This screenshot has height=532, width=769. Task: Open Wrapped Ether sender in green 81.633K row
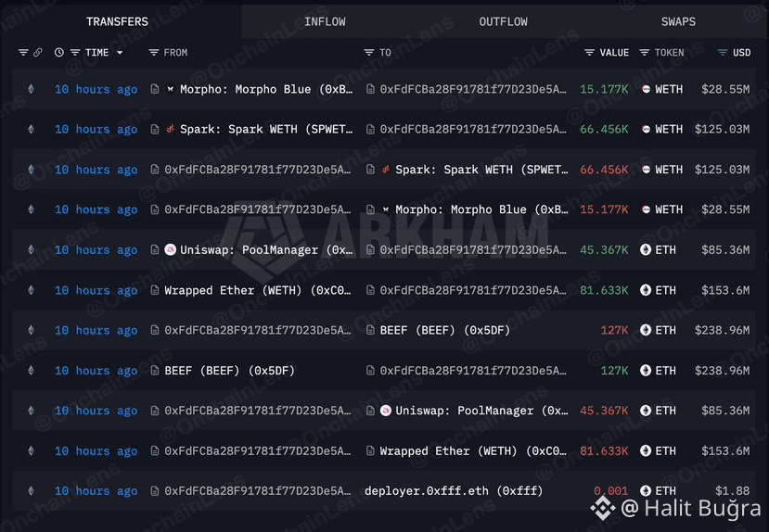point(258,290)
